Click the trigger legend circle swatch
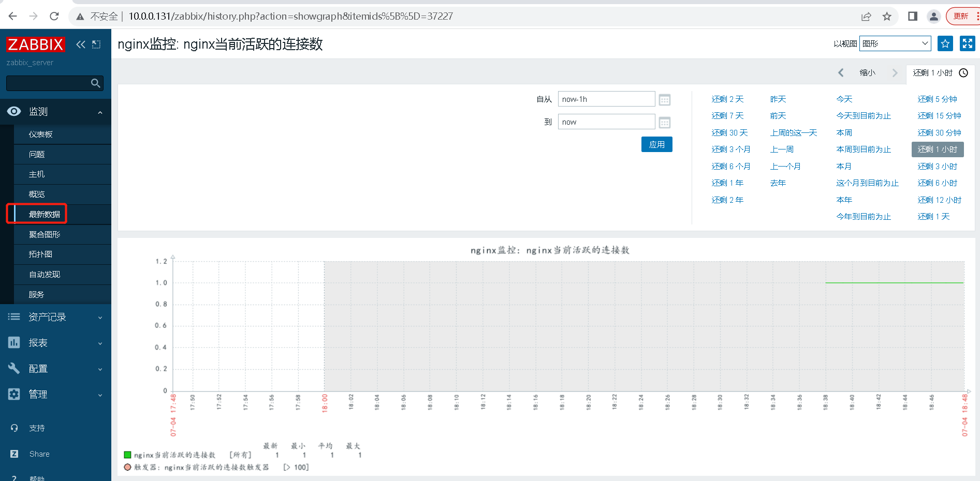Viewport: 980px width, 481px height. point(127,467)
